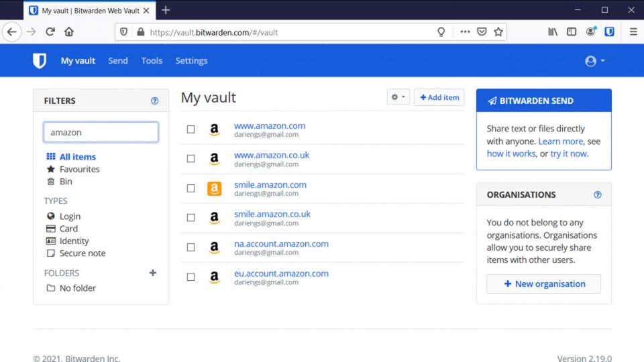
Task: Show the sidebars icon
Action: click(x=572, y=32)
